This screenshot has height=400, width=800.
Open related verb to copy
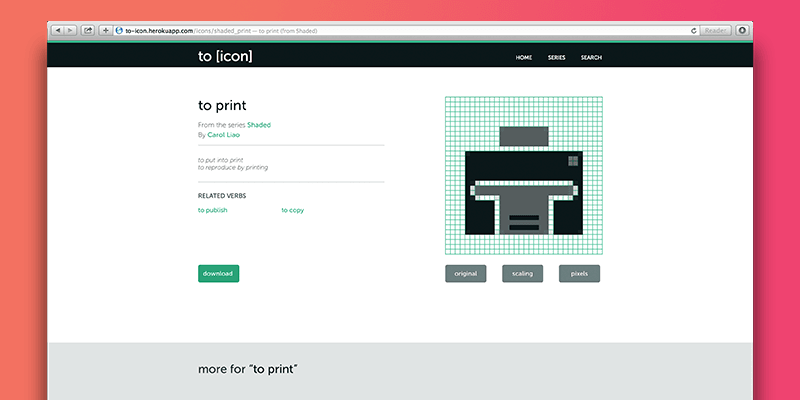pyautogui.click(x=293, y=210)
